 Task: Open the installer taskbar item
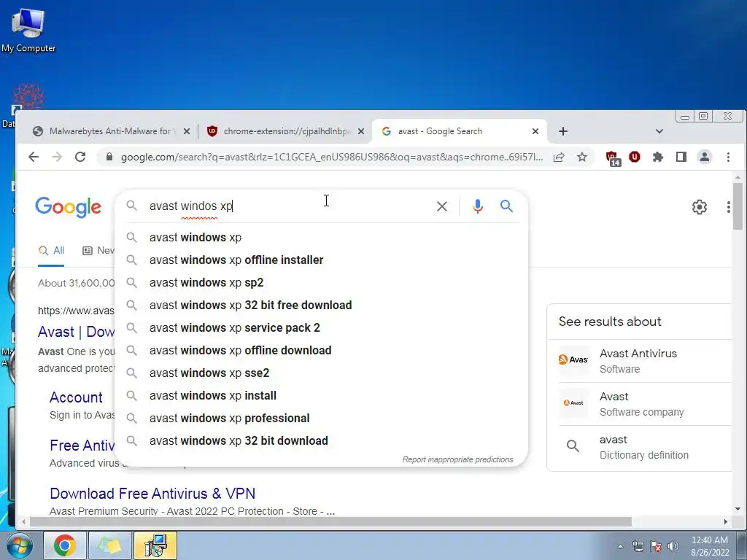pos(155,545)
